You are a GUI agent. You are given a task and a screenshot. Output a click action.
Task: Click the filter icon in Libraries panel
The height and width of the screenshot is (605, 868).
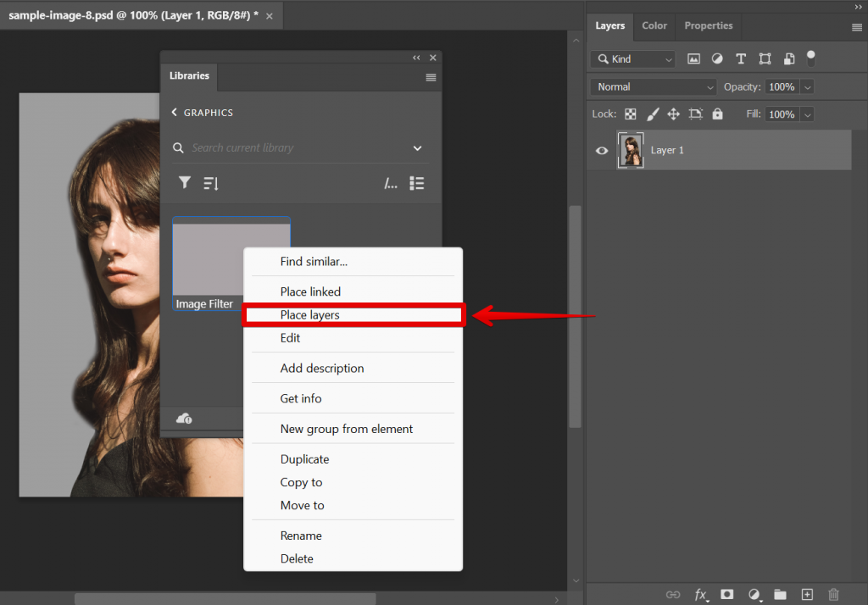click(184, 183)
